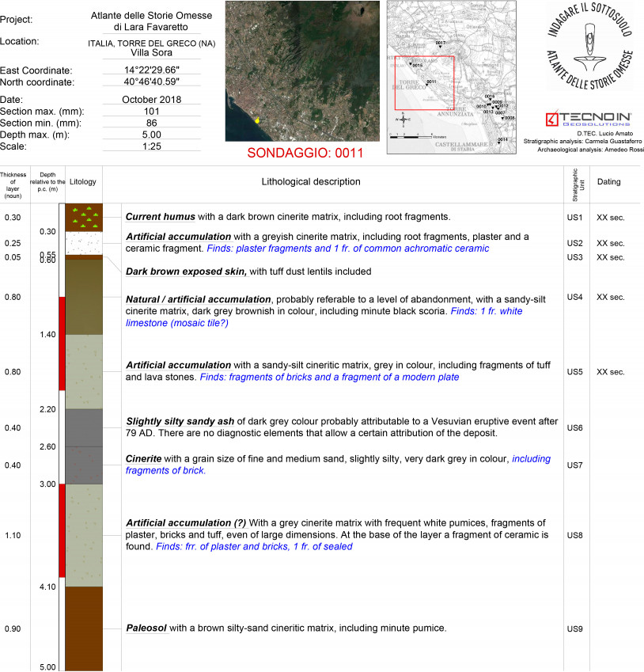Click the Dating column header
Screen dimensions: 644x672
pos(609,182)
